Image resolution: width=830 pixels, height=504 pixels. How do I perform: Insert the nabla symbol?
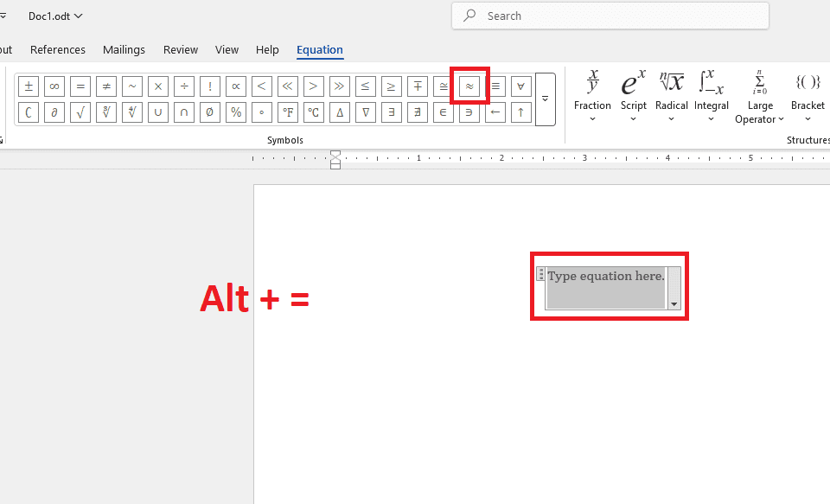click(x=366, y=112)
